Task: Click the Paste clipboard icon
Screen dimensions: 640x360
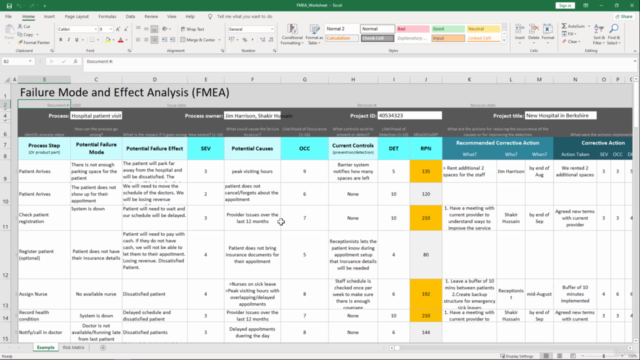Action: point(9,30)
